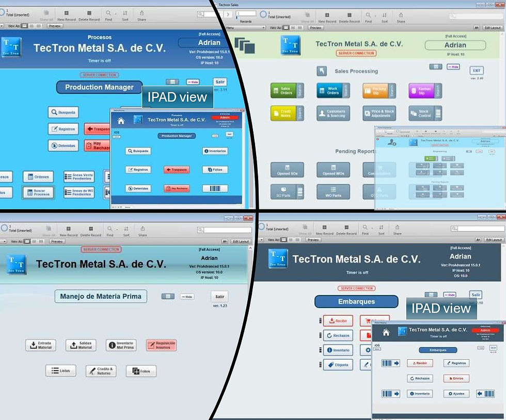
Task: Open Registros in the large Production Manager window
Action: point(64,128)
